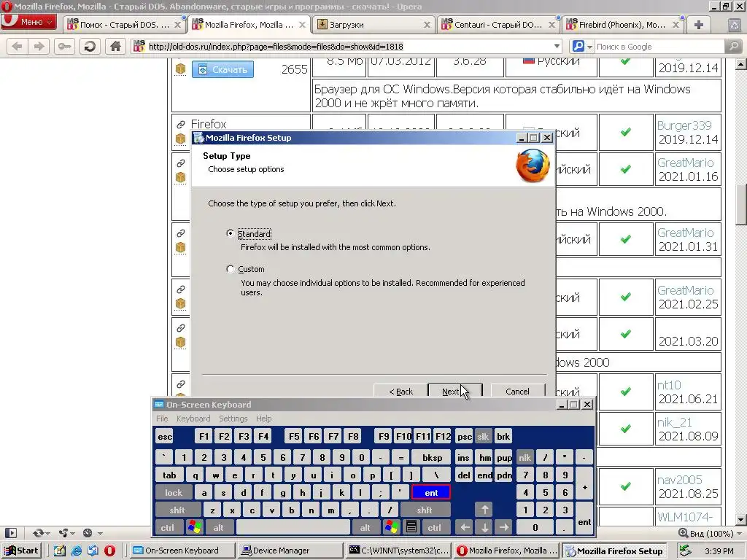The width and height of the screenshot is (747, 560).
Task: Click the Opera Back navigation arrow
Action: [17, 46]
